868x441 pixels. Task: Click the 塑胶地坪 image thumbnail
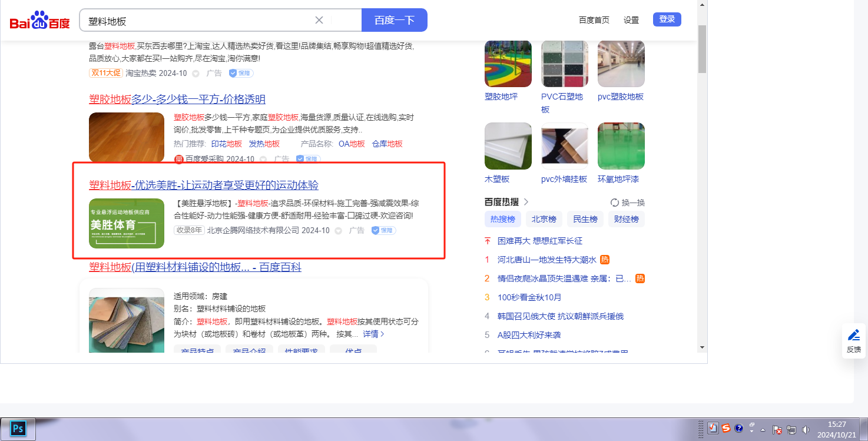508,64
